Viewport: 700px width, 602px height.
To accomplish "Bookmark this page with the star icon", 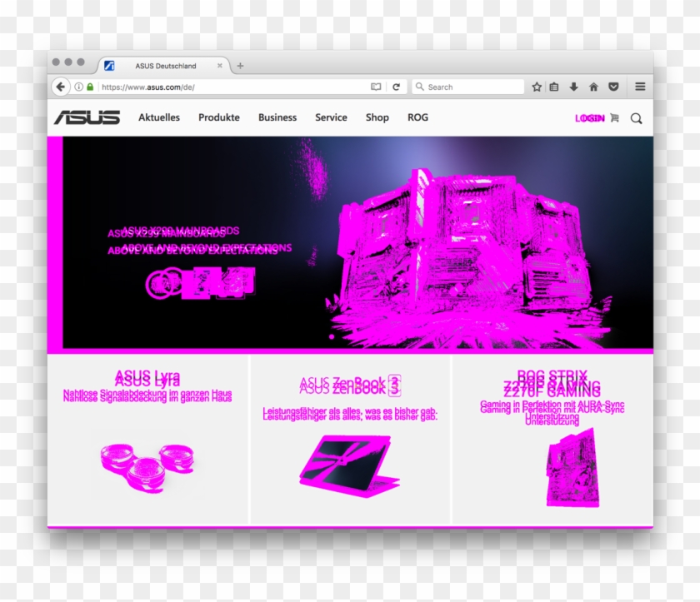I will [537, 87].
